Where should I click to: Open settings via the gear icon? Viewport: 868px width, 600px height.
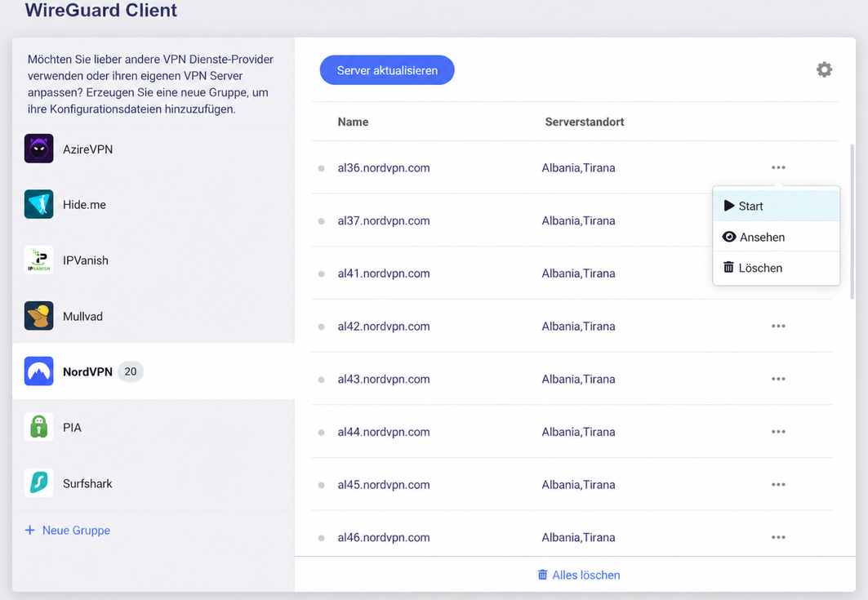[824, 69]
